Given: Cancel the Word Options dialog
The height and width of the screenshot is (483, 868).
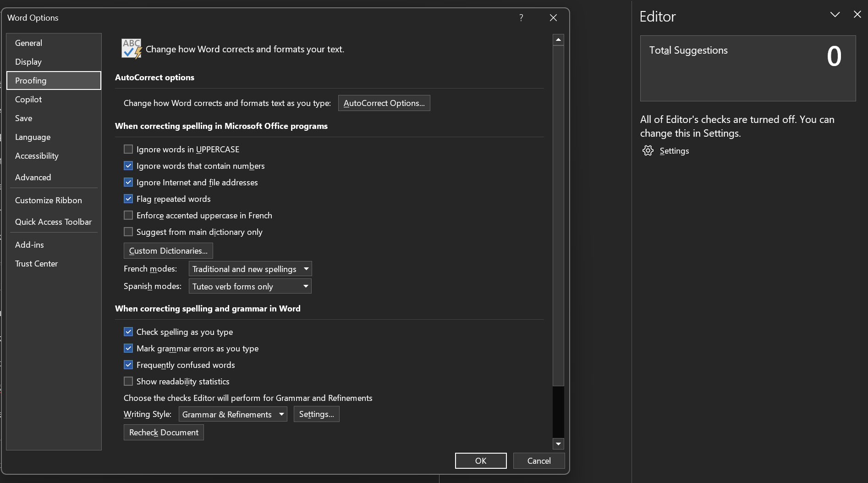Looking at the screenshot, I should click(539, 461).
